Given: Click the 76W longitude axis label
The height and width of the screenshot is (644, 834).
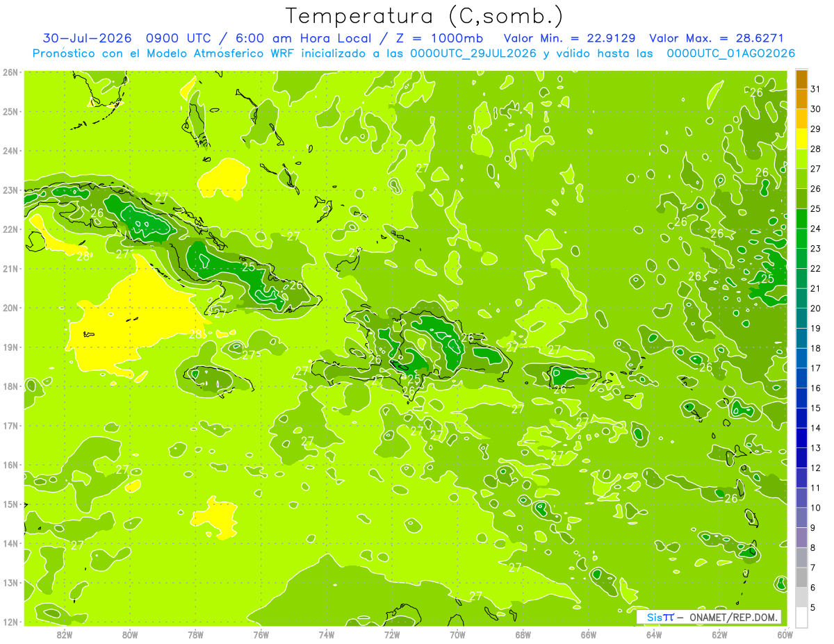Looking at the screenshot, I should (261, 635).
